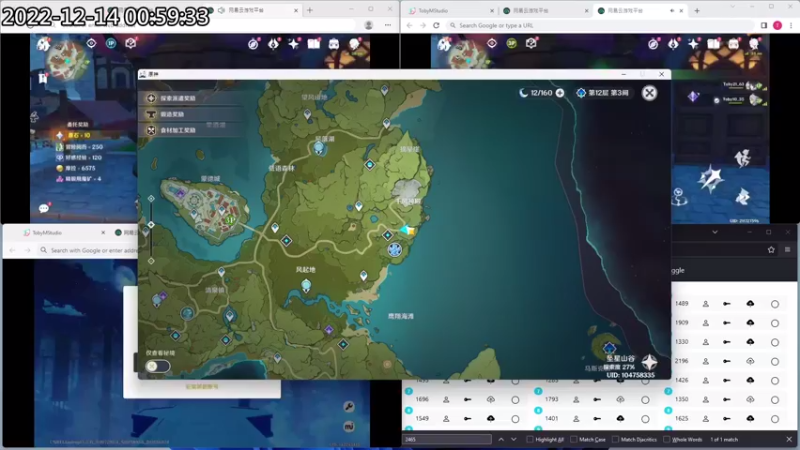Open the side panel icon in the top-right browser

(764, 25)
